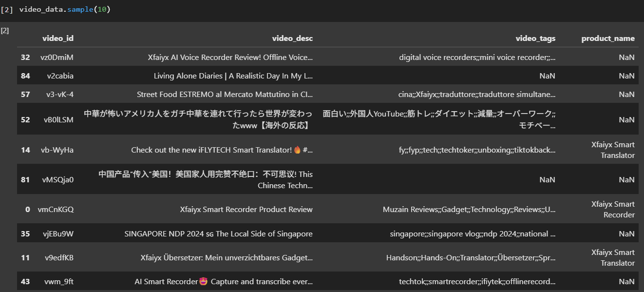The width and height of the screenshot is (644, 292).
Task: Click tags fy;;fyp;;tech;;techtoker
Action: (477, 150)
